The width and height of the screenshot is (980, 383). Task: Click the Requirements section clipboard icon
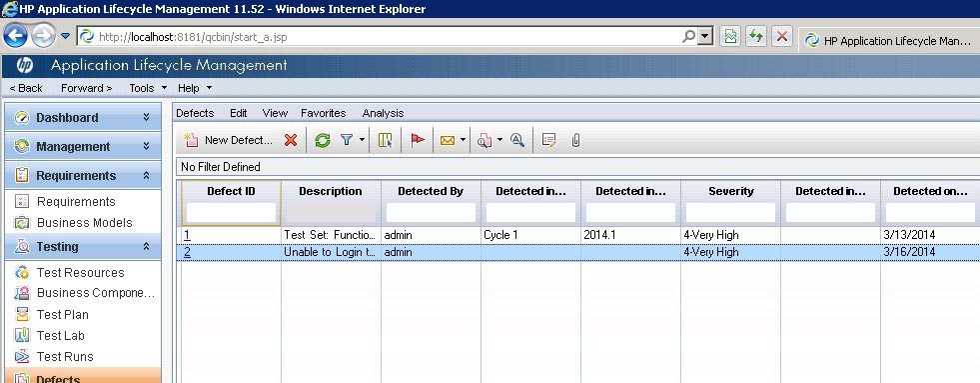22,175
